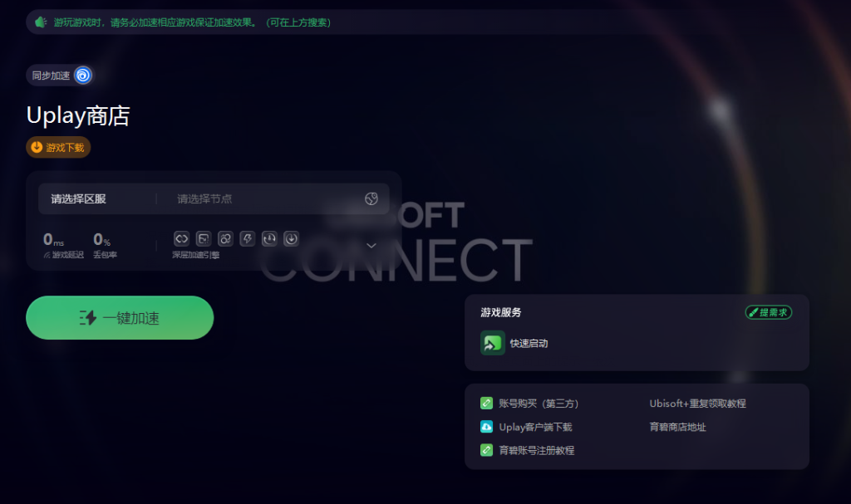Viewport: 851px width, 504px height.
Task: Expand the deep acceleration engine chevron
Action: [x=371, y=246]
